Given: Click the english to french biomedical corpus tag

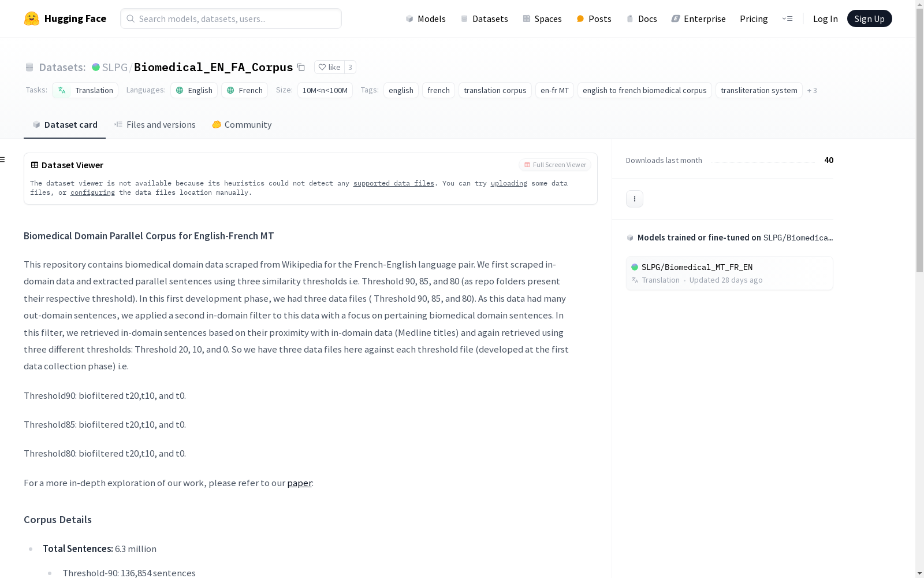Looking at the screenshot, I should click(644, 90).
